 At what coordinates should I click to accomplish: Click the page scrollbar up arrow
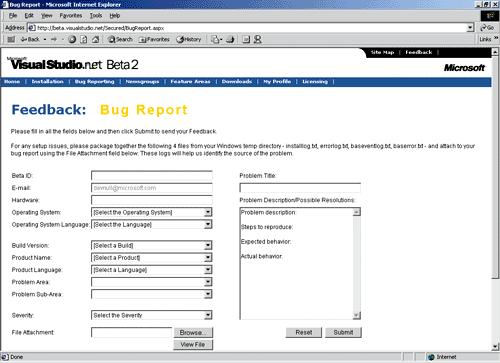495,52
